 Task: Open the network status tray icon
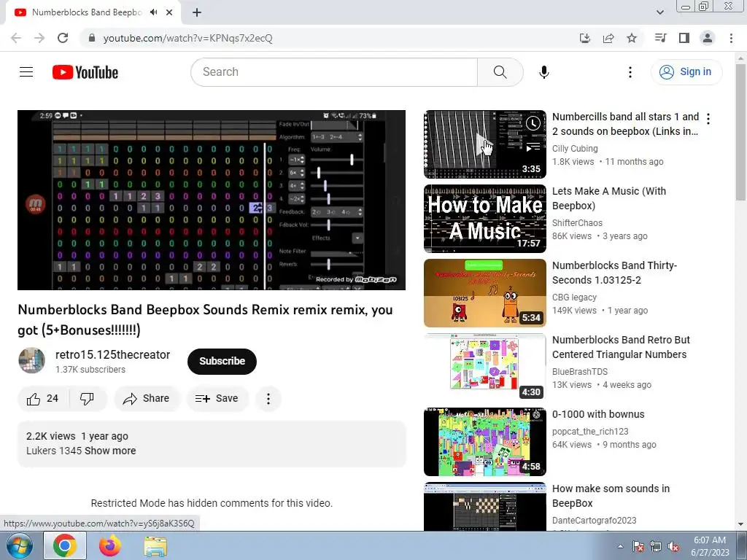click(x=656, y=546)
